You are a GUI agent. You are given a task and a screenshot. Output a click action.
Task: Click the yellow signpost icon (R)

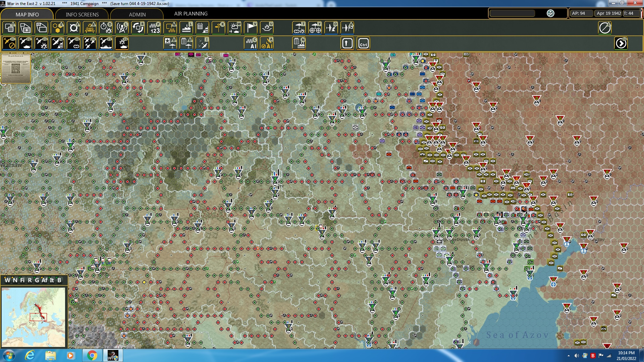pyautogui.click(x=219, y=28)
